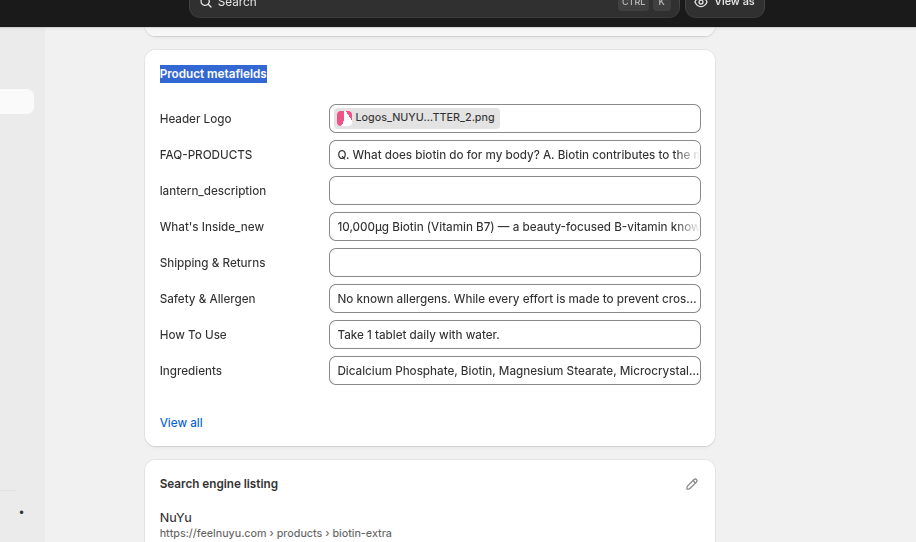Edit the What's Inside_new metafield value
The image size is (916, 542).
pyautogui.click(x=514, y=227)
